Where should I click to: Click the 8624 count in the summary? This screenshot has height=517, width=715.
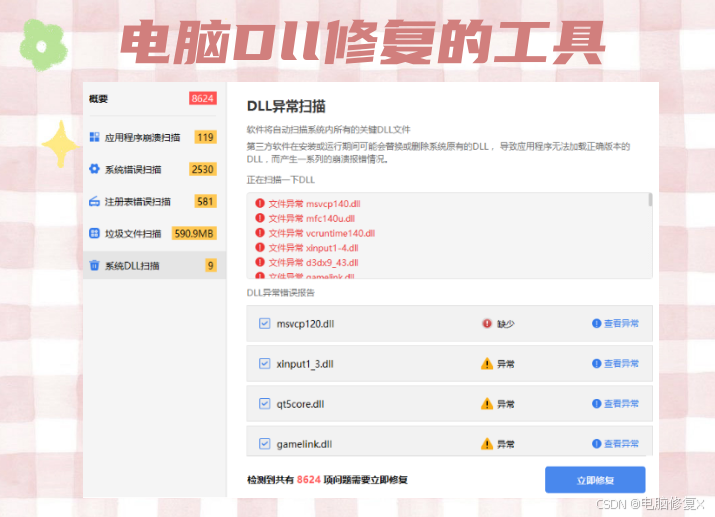coord(309,480)
